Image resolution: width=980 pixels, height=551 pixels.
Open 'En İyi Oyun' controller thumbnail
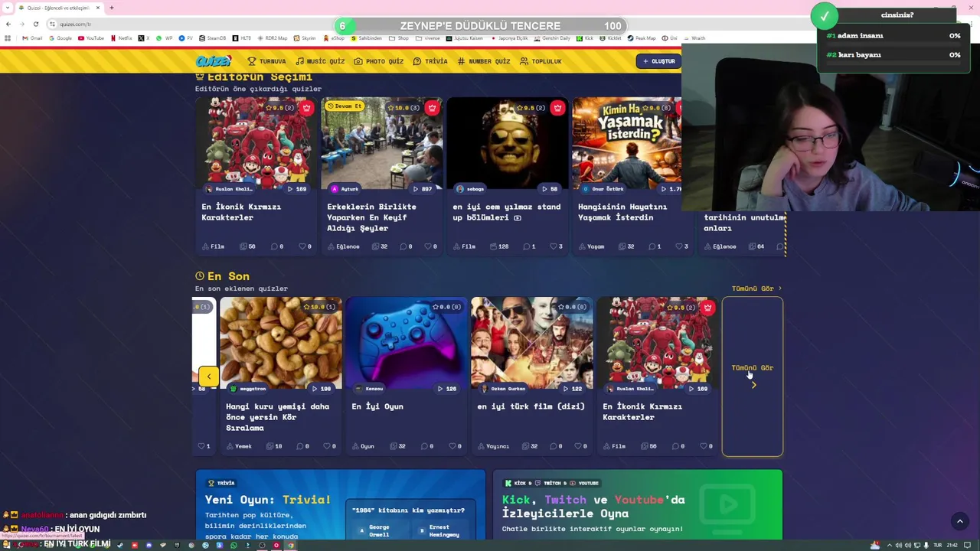point(407,343)
